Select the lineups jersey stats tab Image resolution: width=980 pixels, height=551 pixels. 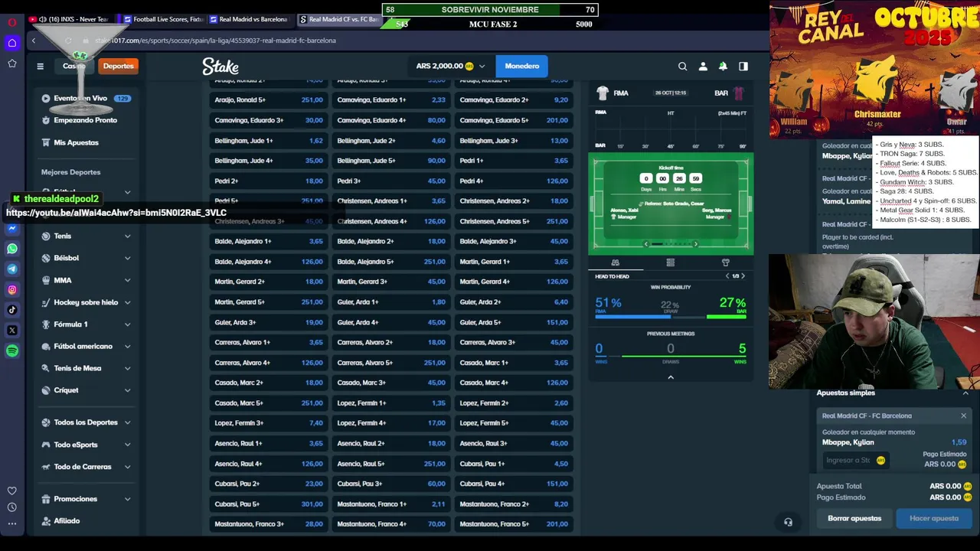726,262
